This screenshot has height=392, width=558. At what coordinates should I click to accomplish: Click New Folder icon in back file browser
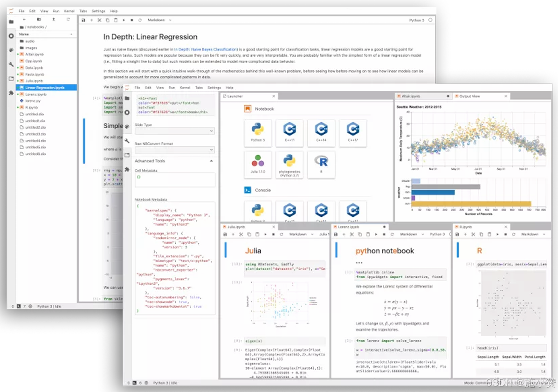click(x=39, y=20)
